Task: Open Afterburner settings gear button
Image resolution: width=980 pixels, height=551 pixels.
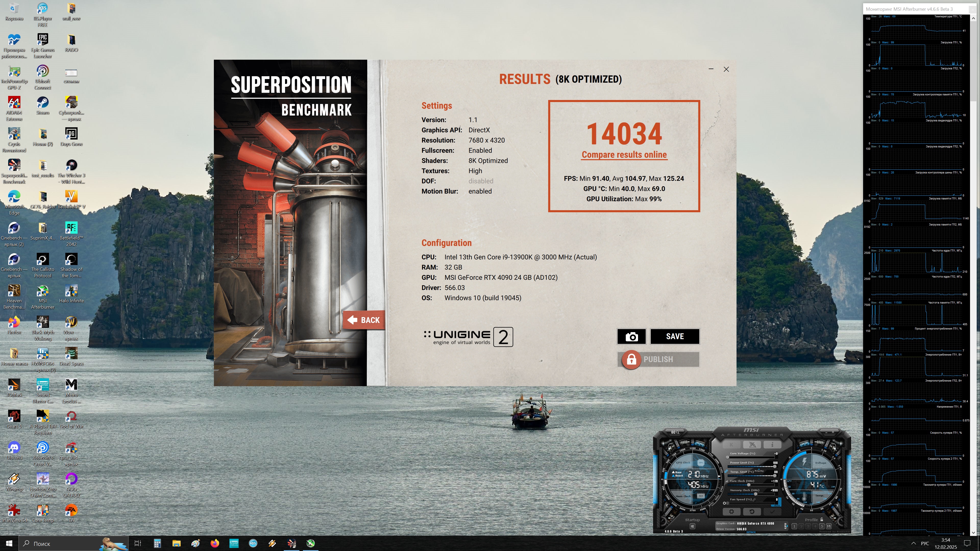Action: [x=732, y=511]
